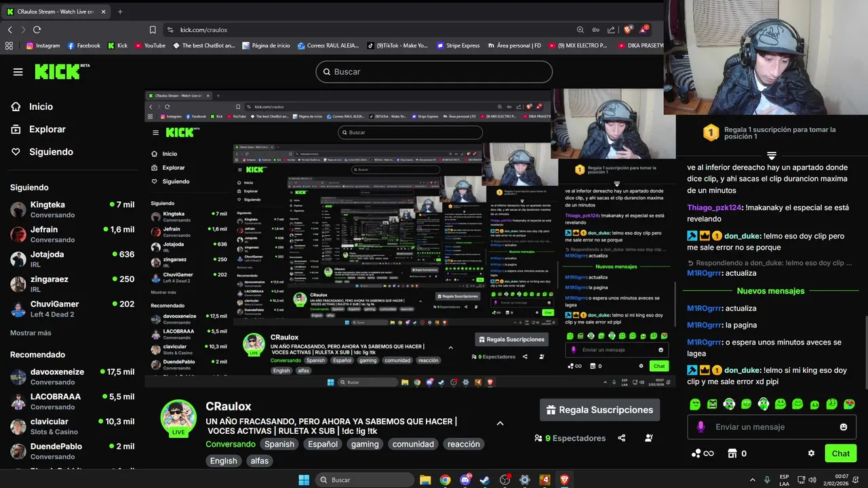
Task: Go back in the browser
Action: 9,30
